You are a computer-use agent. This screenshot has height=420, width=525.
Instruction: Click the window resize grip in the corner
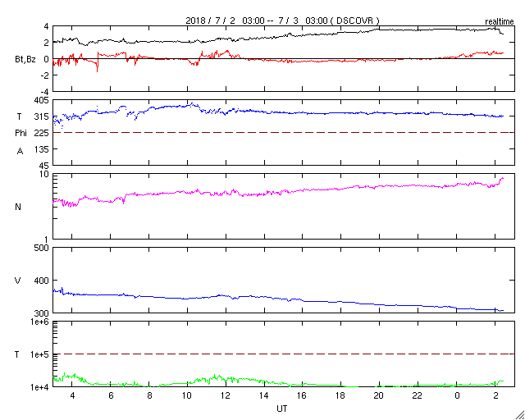point(520,415)
